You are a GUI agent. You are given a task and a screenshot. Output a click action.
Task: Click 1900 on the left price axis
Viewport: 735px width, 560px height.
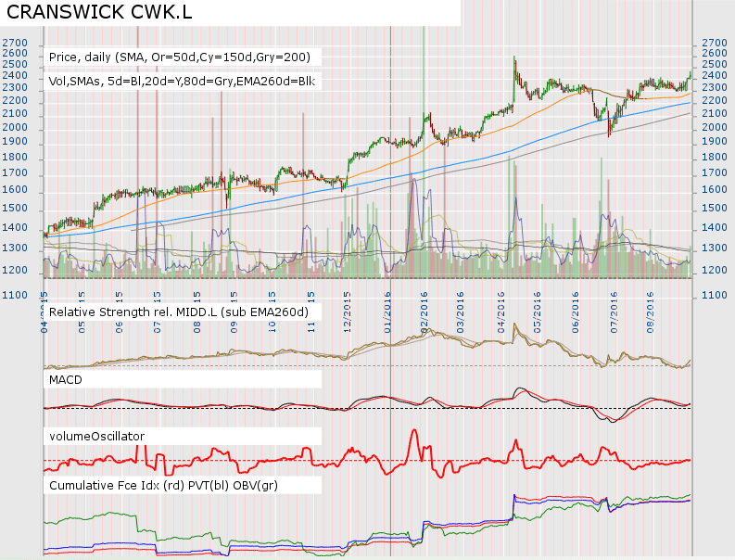[15, 141]
